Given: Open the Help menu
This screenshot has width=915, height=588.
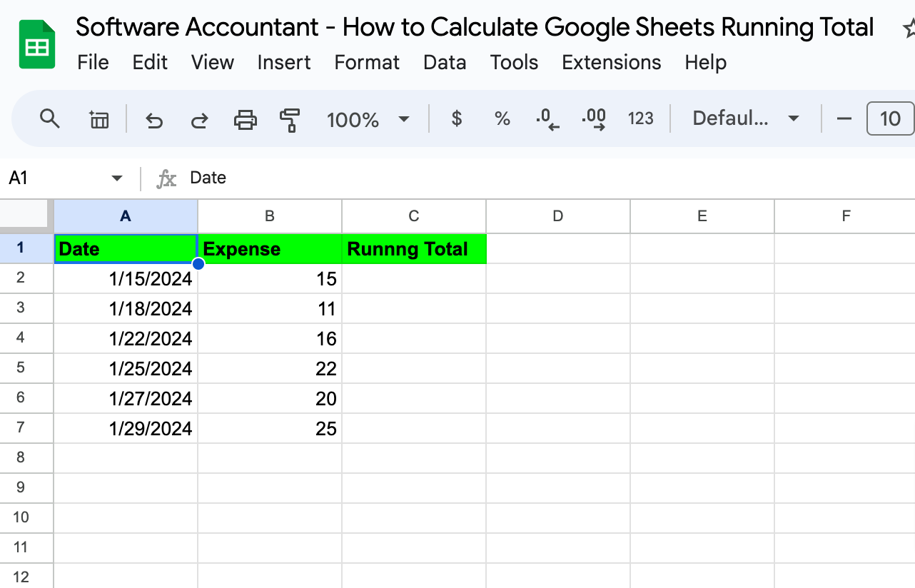Looking at the screenshot, I should pyautogui.click(x=706, y=63).
